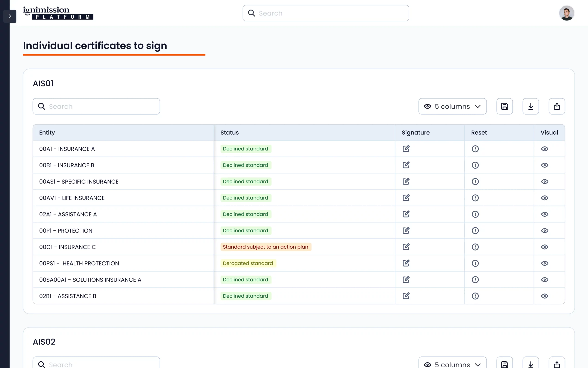
Task: View visual for 00PS1 - HEALTH PROTECTION
Action: [545, 263]
